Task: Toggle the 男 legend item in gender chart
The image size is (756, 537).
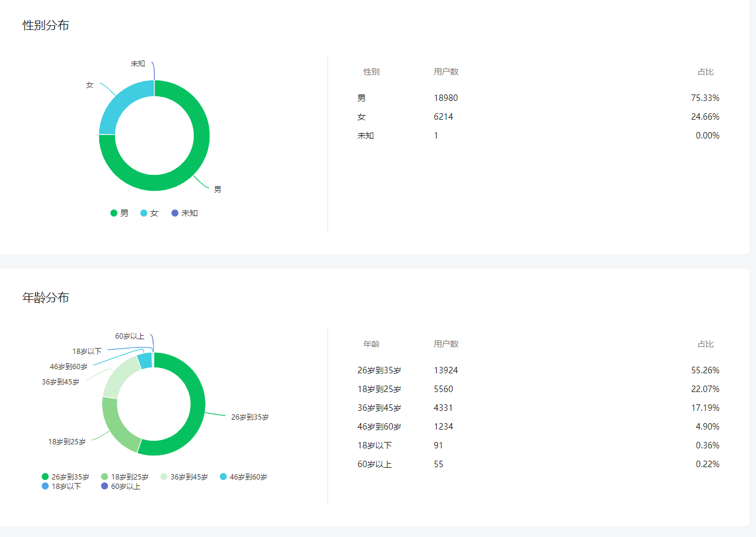Action: pos(119,213)
